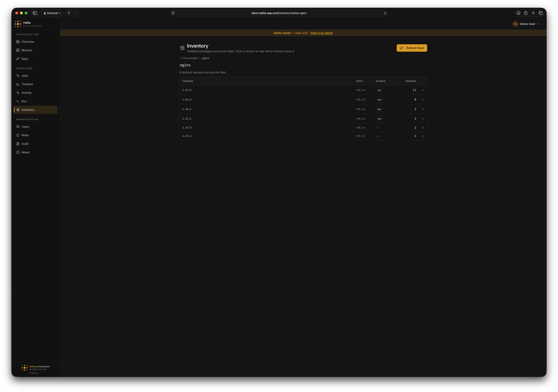Expand the 1.22.1 rpm row chevron
Screen dimensions: 558x392
pos(423,119)
